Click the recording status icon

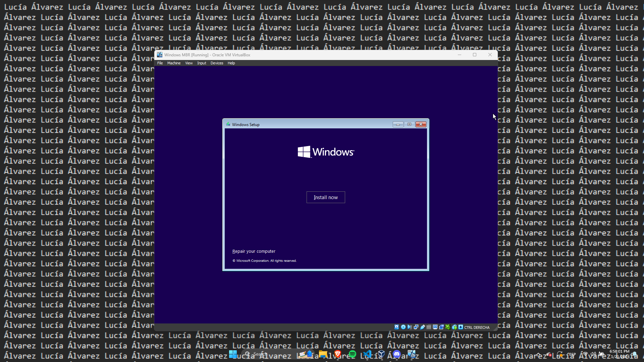click(x=441, y=327)
